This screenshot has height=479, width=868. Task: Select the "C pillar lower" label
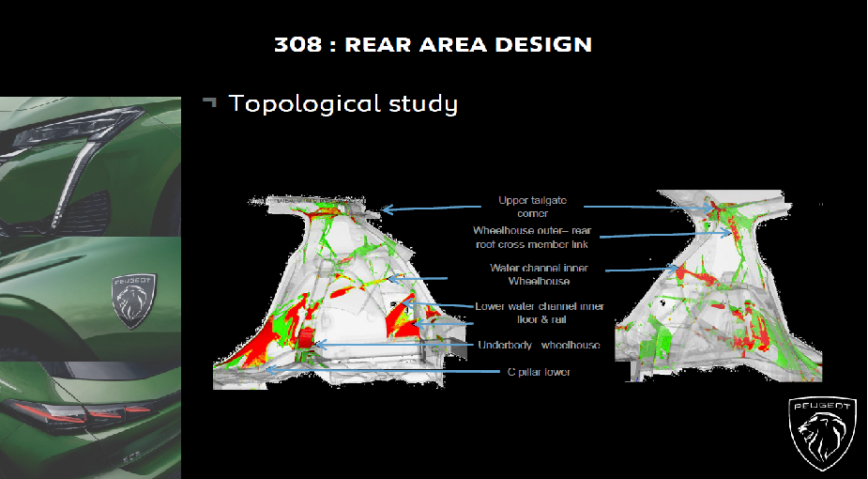[x=539, y=372]
